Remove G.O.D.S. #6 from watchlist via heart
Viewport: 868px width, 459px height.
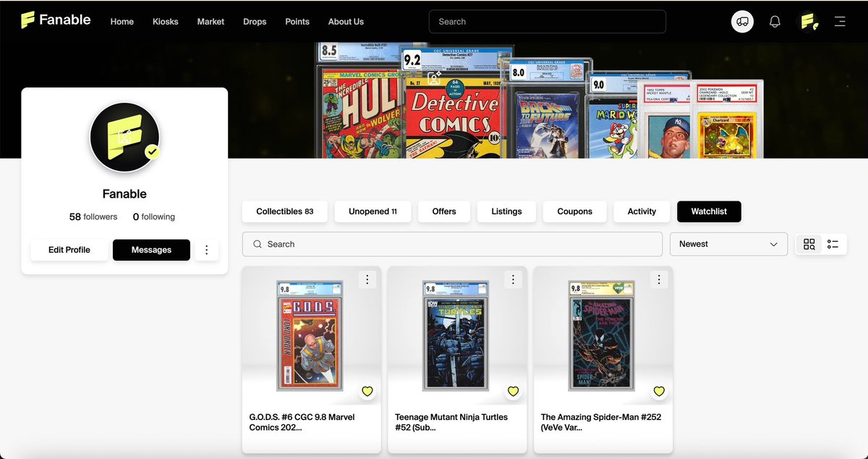[x=367, y=391]
